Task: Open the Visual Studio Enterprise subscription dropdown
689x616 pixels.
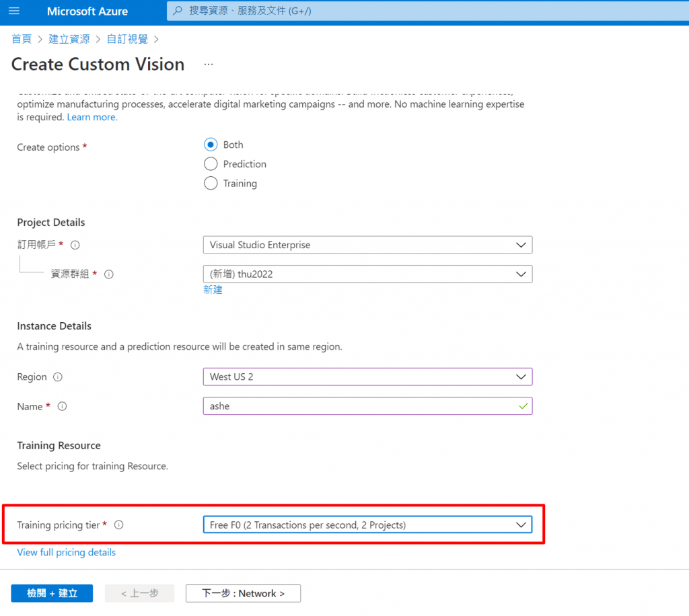Action: [367, 245]
